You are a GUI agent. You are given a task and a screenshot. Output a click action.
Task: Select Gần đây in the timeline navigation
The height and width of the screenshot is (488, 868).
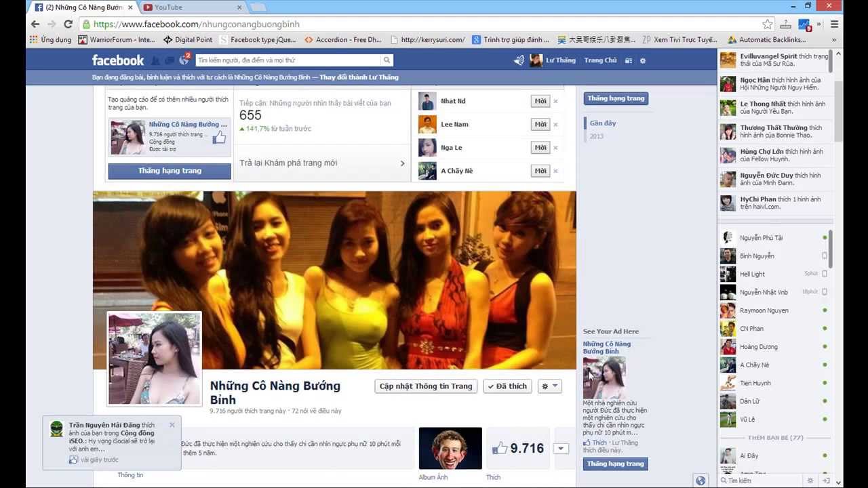(603, 123)
